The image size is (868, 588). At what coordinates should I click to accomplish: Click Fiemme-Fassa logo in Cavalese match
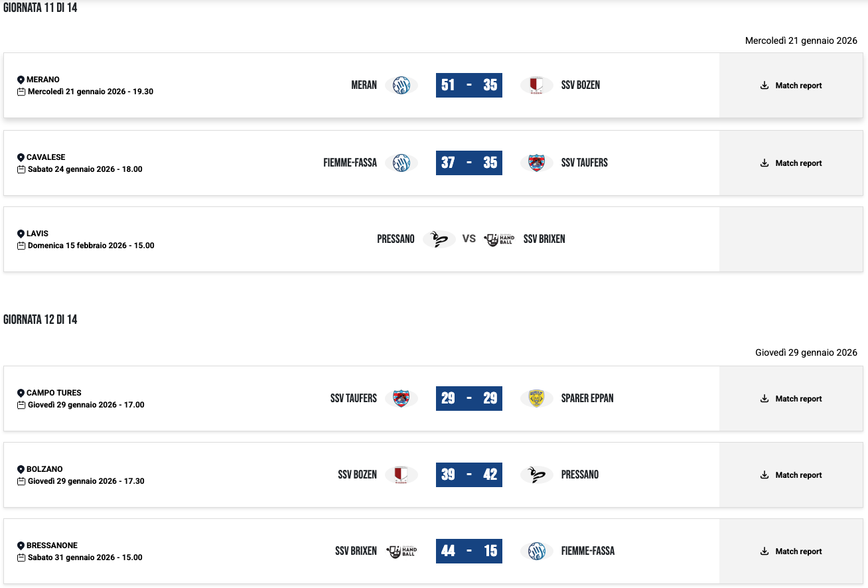(x=401, y=163)
